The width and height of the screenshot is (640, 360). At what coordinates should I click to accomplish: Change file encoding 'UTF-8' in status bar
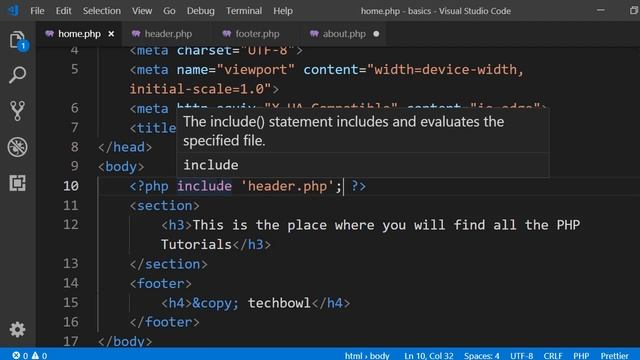(x=522, y=356)
